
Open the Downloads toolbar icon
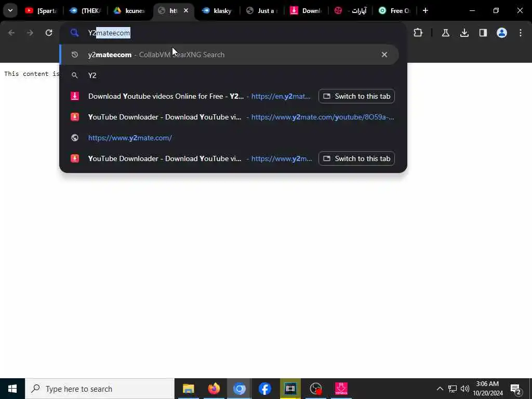click(464, 33)
